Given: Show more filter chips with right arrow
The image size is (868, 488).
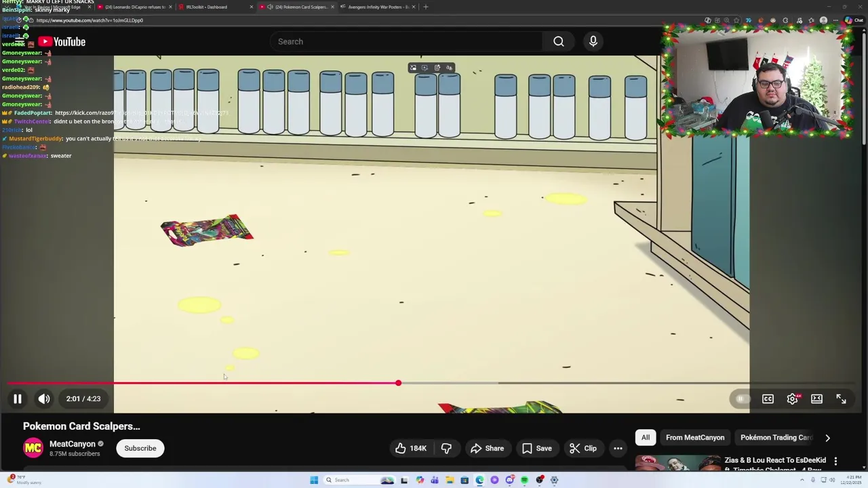Looking at the screenshot, I should (827, 438).
